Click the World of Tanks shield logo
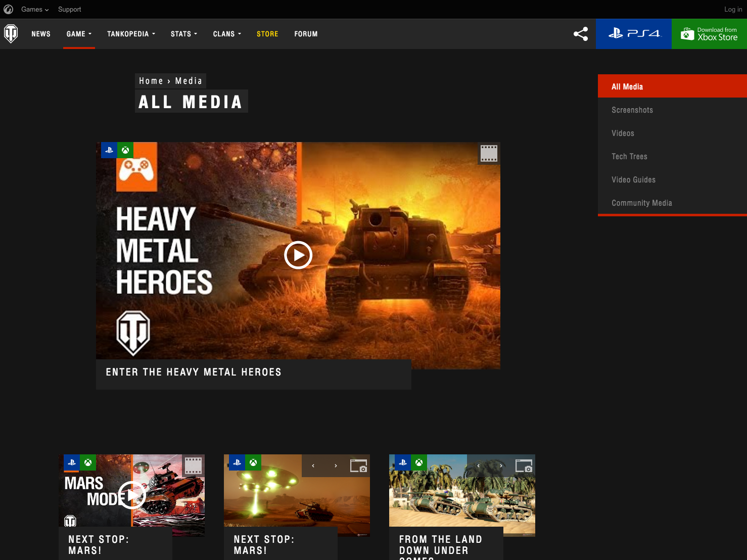Image resolution: width=747 pixels, height=560 pixels. [x=11, y=34]
